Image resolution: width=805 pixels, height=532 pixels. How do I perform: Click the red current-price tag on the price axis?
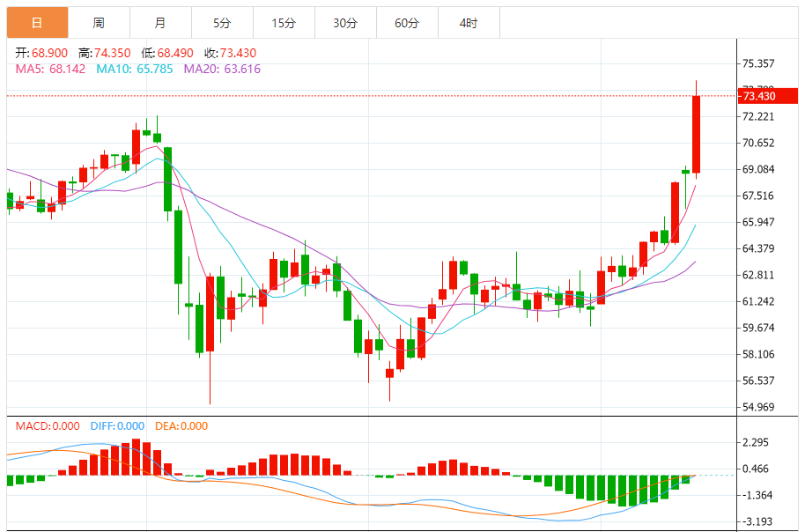767,96
